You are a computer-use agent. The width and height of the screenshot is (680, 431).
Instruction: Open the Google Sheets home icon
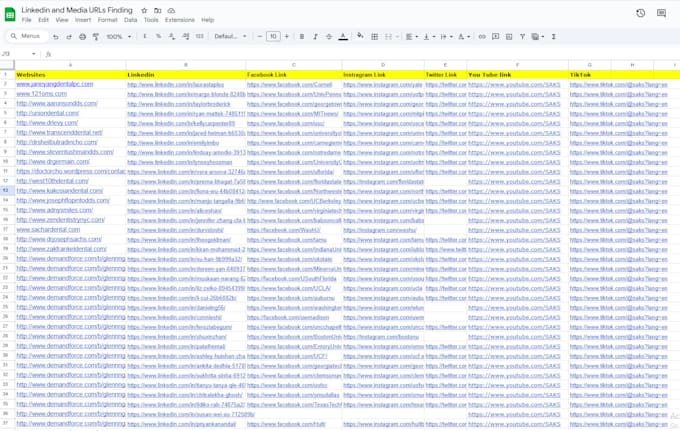tap(10, 14)
